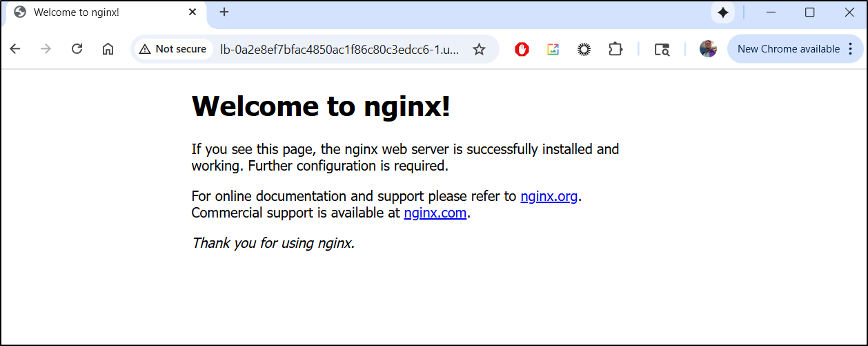Go back to the previous page
The width and height of the screenshot is (868, 346).
pos(15,49)
